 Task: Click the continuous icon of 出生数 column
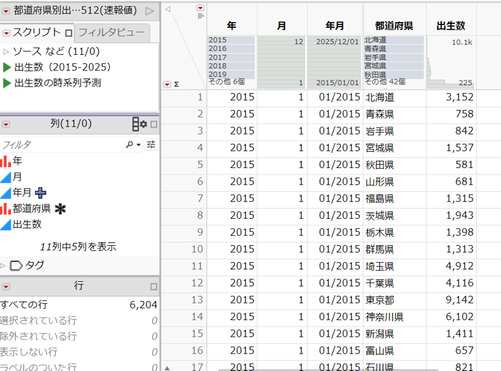[6, 225]
